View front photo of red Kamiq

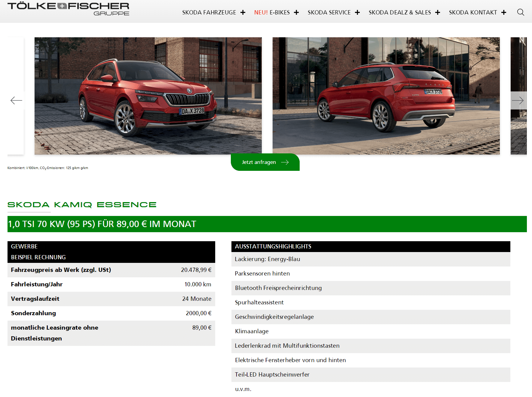(x=148, y=96)
